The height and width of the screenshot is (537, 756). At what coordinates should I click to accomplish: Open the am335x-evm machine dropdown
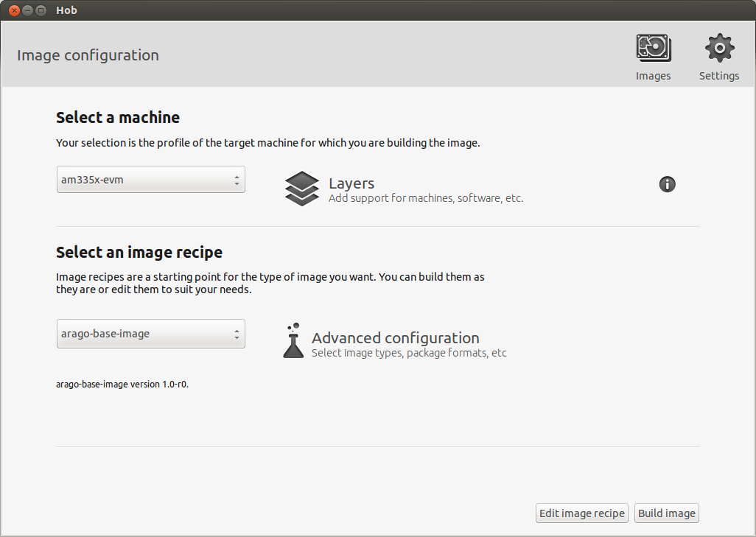(x=150, y=180)
